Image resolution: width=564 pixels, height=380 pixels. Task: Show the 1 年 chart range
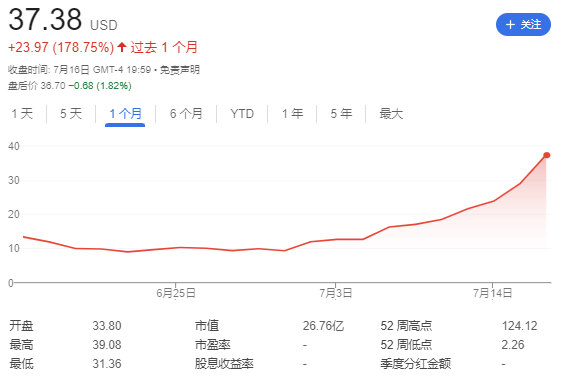tap(292, 114)
